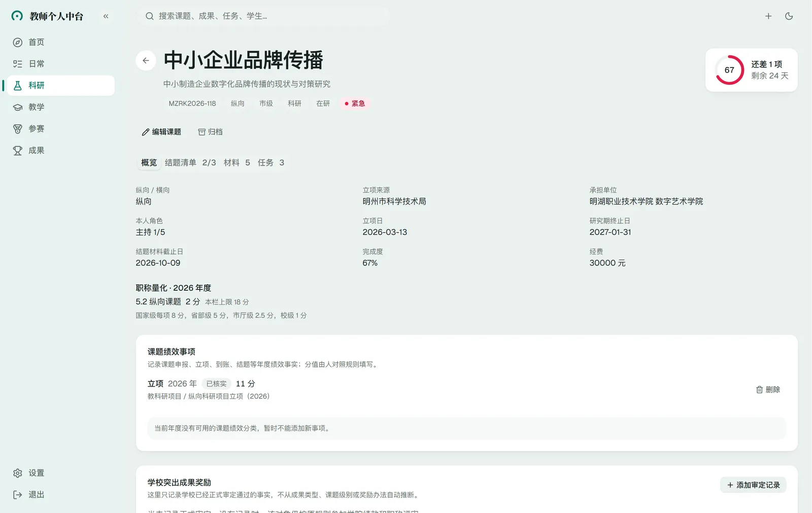812x513 pixels.
Task: Click the MZRK2026-118 project code
Action: (192, 104)
